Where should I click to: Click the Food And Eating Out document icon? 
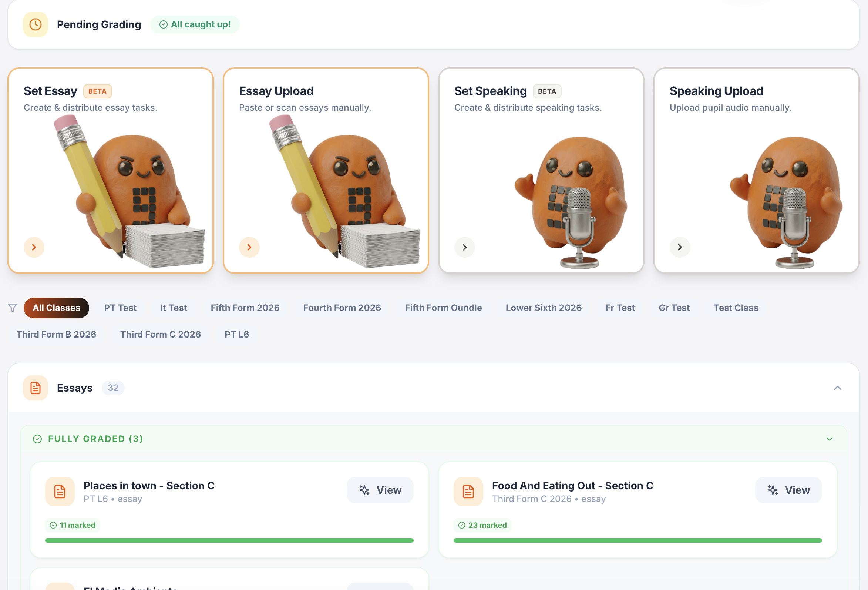pyautogui.click(x=468, y=492)
